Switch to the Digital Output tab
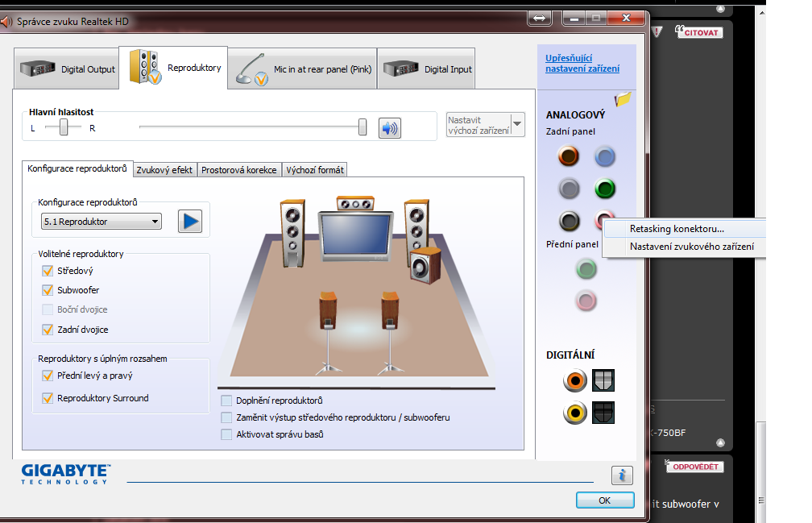The height and width of the screenshot is (523, 812). (67, 68)
